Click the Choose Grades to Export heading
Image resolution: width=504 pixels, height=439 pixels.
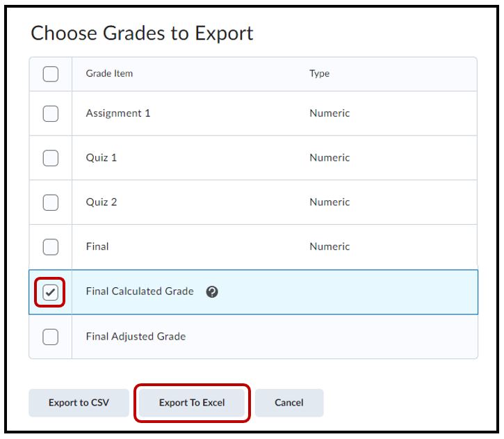click(142, 33)
